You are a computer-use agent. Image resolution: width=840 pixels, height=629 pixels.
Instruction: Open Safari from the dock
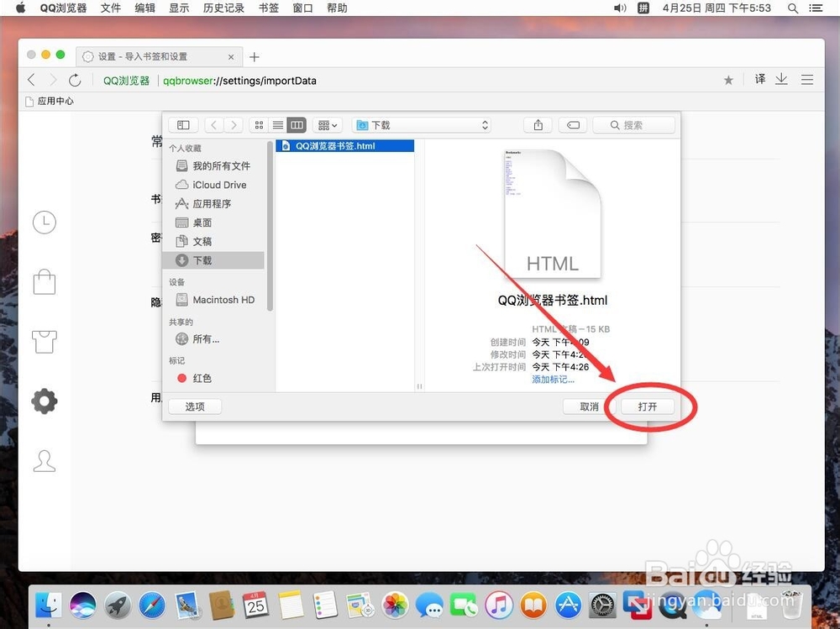tap(152, 605)
